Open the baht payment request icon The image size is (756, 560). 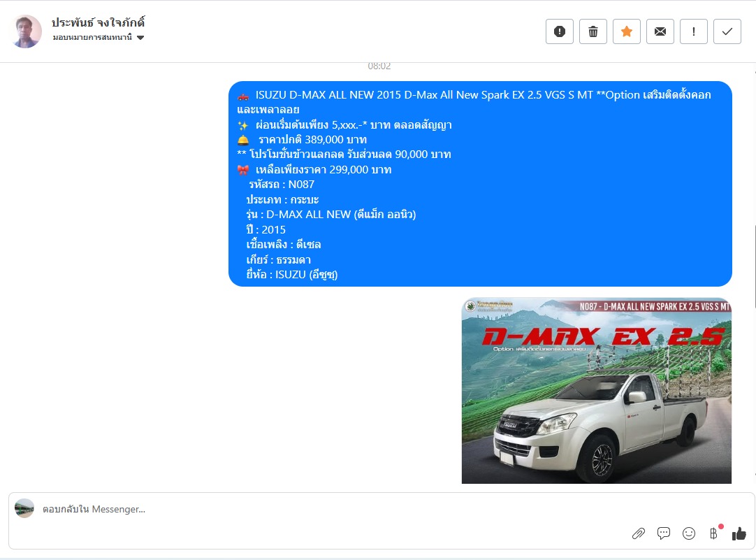pos(714,533)
